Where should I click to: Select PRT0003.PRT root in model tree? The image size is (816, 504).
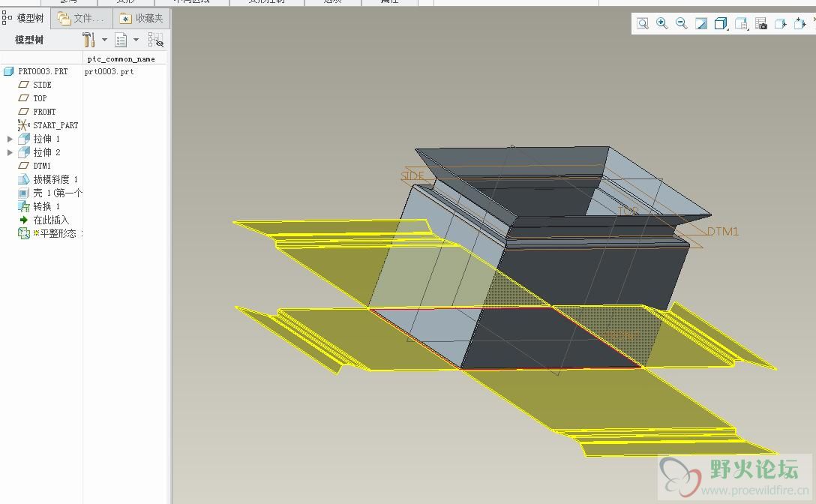(x=43, y=71)
